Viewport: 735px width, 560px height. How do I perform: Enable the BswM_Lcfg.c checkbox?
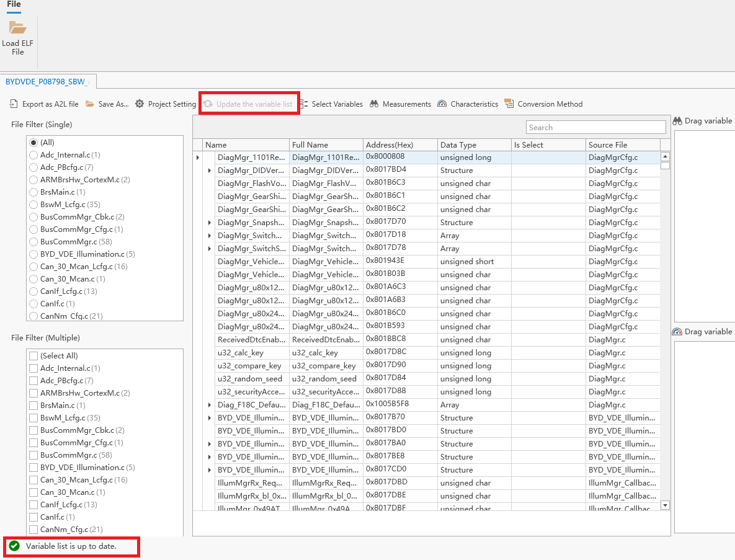coord(33,418)
